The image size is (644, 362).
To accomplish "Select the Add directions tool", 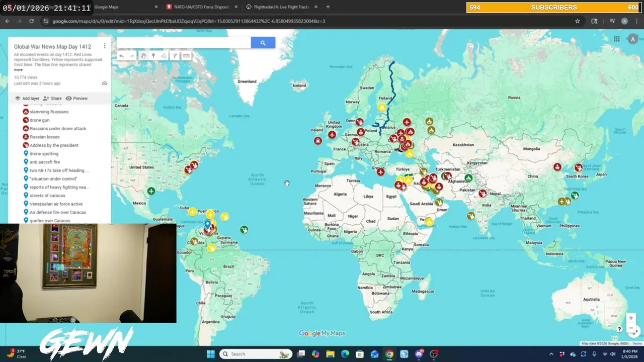I will click(175, 56).
